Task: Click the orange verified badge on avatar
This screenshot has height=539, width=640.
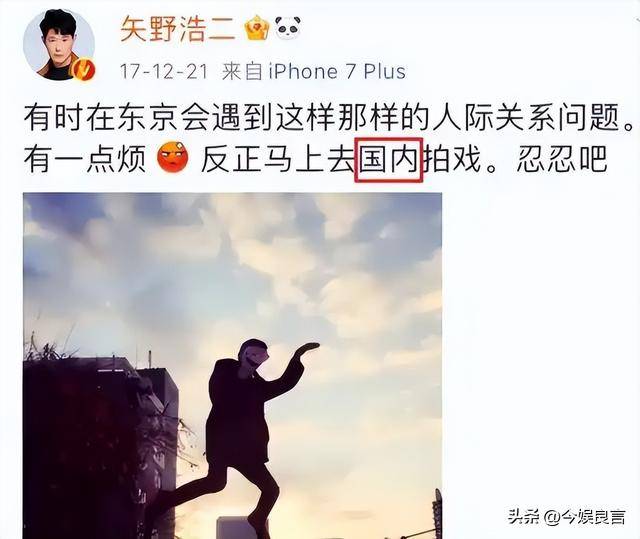Action: 83,69
